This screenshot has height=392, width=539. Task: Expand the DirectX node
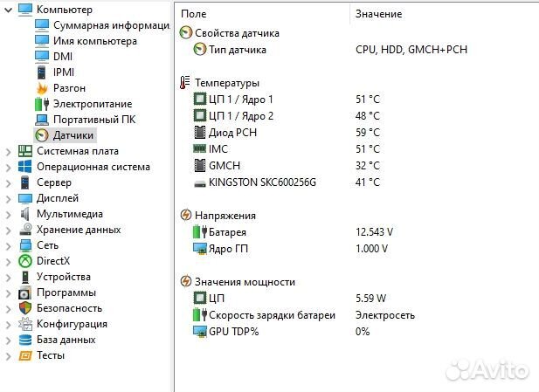8,261
